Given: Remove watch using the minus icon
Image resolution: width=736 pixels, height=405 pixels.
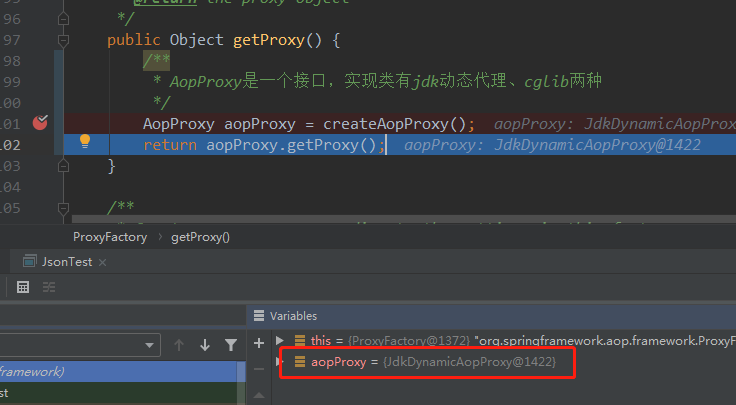Looking at the screenshot, I should [x=259, y=369].
